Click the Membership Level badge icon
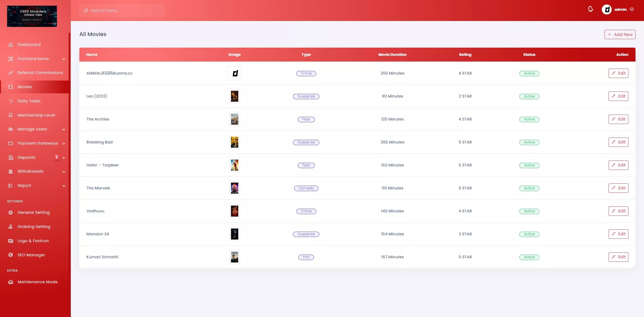This screenshot has height=317, width=644. pyautogui.click(x=11, y=115)
